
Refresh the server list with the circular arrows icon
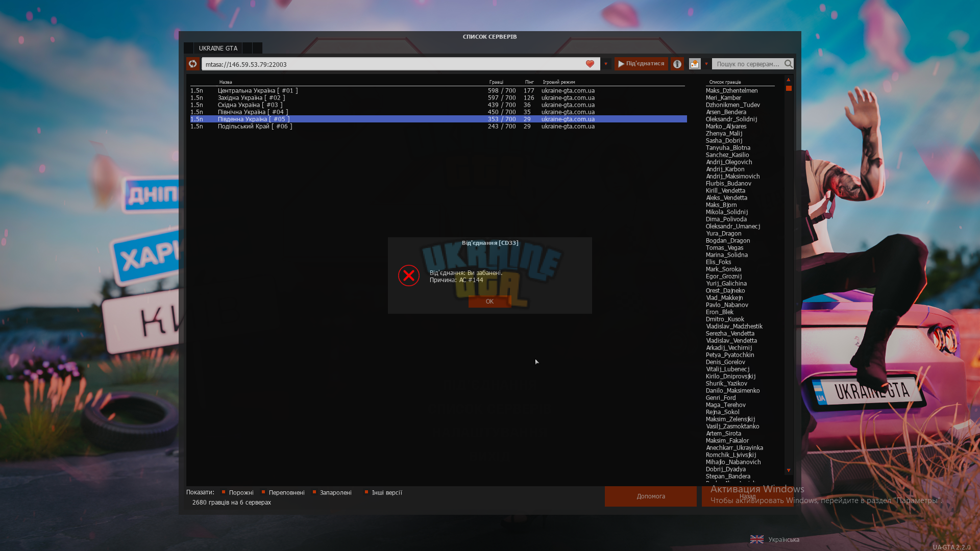click(192, 64)
